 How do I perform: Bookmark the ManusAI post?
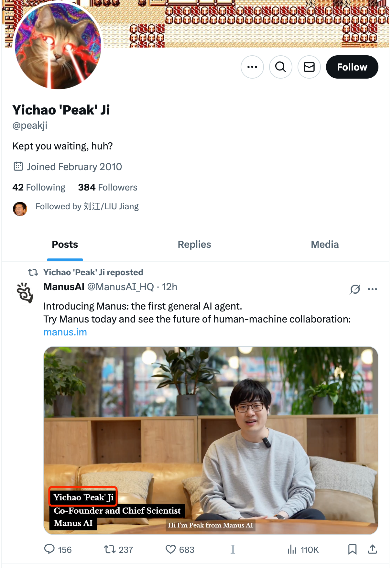click(352, 549)
